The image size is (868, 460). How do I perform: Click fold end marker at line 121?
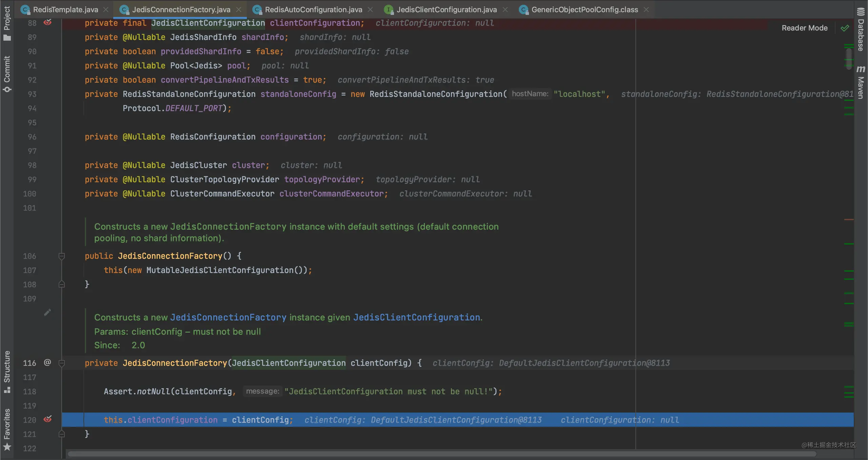[62, 434]
